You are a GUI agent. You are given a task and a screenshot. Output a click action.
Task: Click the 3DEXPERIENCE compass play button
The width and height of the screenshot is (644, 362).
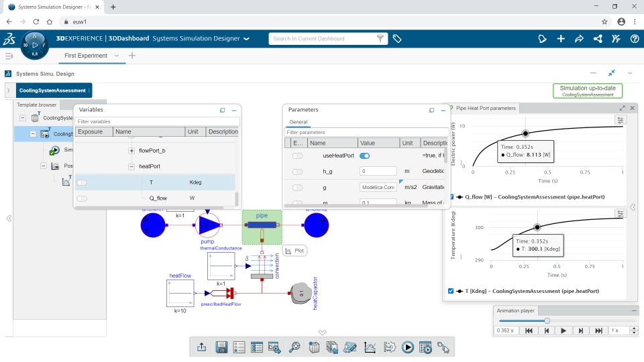coord(35,45)
